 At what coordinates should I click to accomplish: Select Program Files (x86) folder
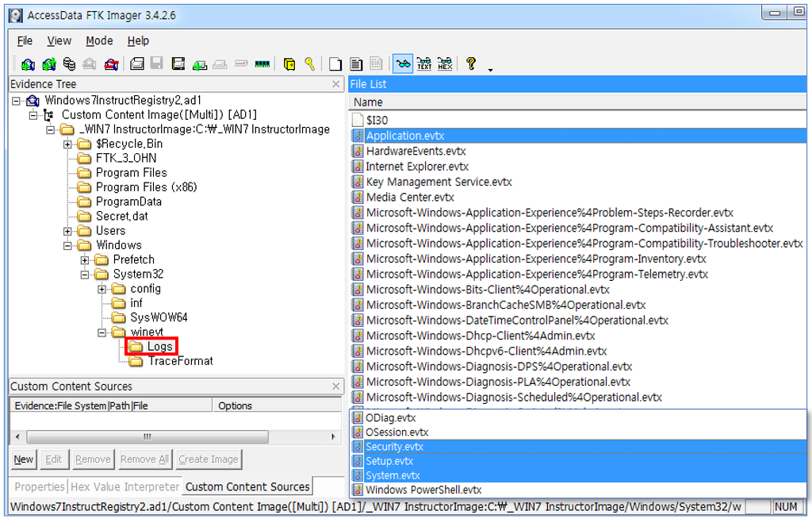(x=147, y=187)
